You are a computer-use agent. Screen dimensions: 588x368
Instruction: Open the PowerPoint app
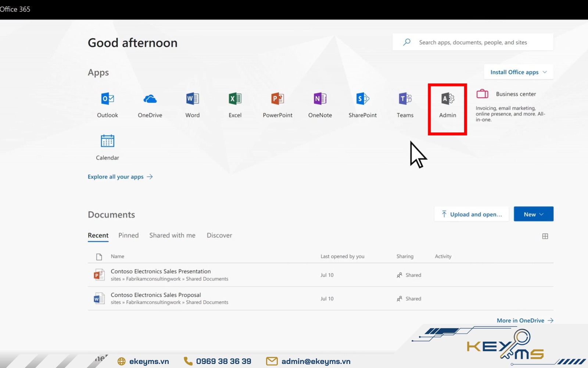(x=277, y=105)
